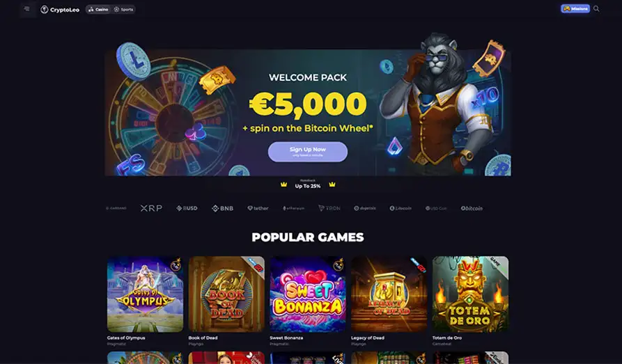Click the TRON currency logo
Viewport: 622px width, 364px height.
click(x=329, y=208)
